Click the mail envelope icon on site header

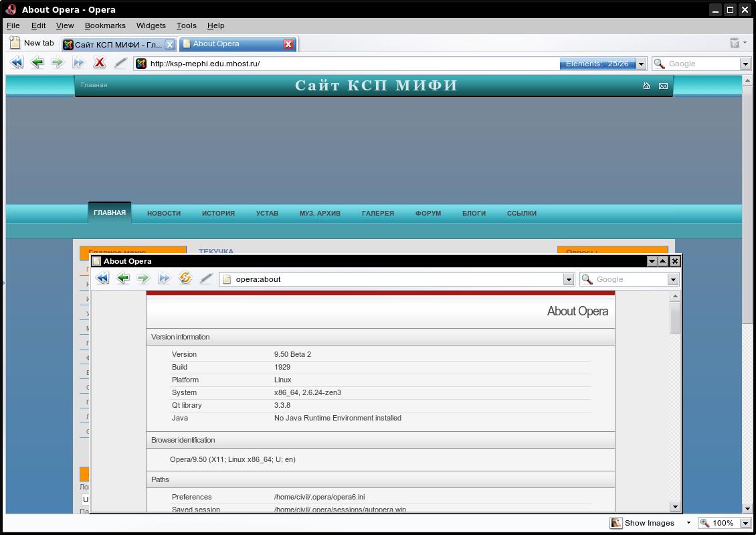(x=664, y=86)
